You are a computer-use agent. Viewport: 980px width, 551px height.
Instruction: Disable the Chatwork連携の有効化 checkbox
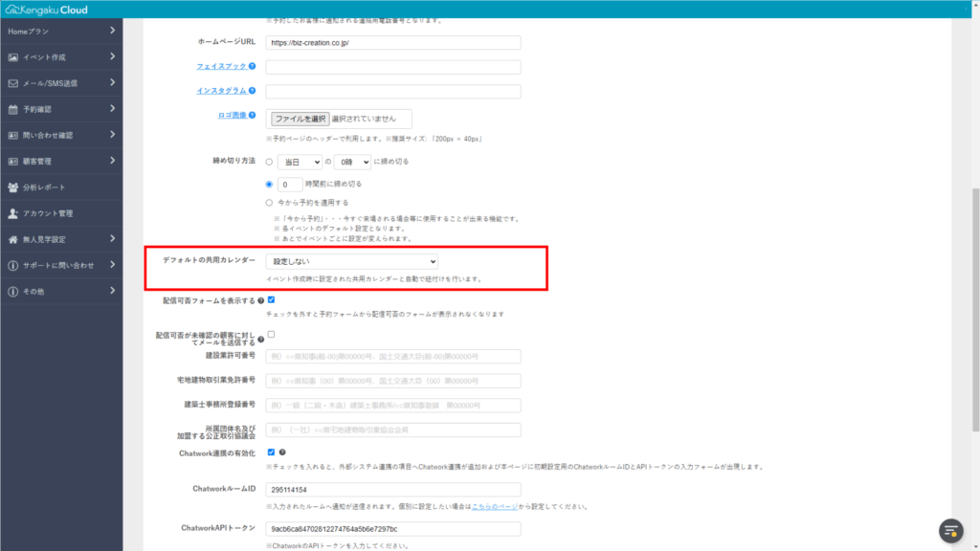[272, 452]
